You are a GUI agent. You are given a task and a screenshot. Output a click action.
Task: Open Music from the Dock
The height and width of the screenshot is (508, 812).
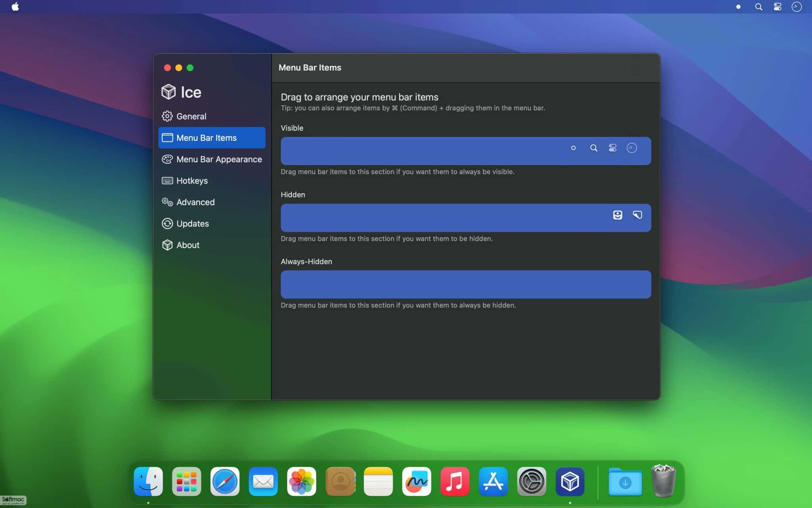tap(455, 481)
